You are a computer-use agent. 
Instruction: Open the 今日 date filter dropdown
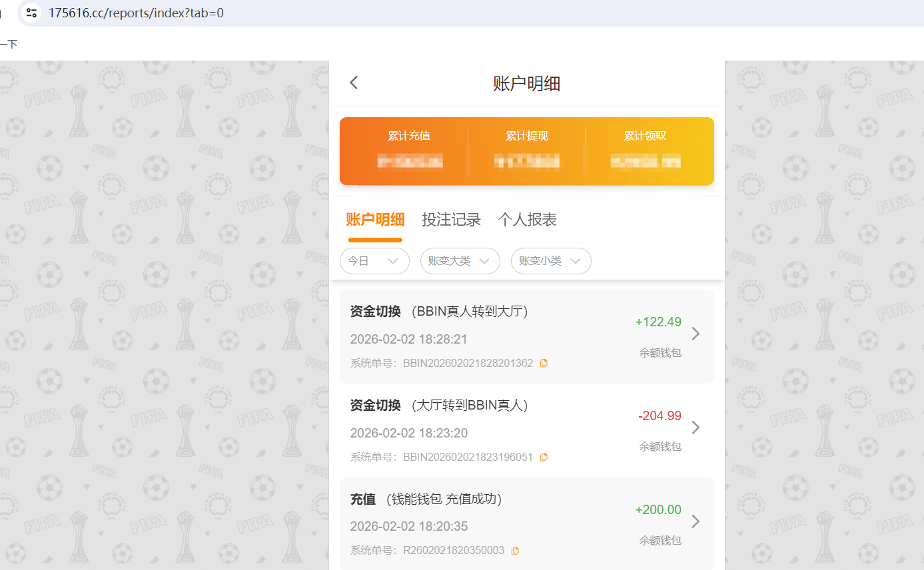click(x=374, y=261)
